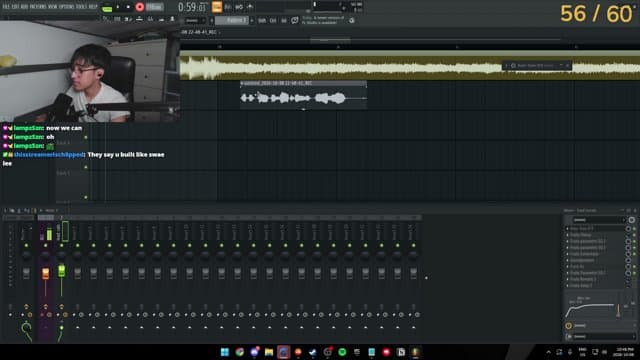Click the icon right of the news message
This screenshot has height=360, width=640.
tap(352, 20)
